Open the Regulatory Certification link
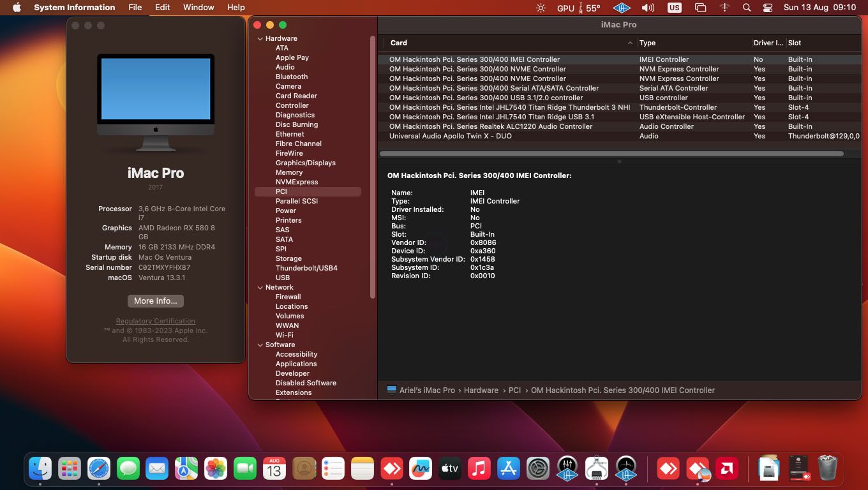The height and width of the screenshot is (490, 868). 155,321
